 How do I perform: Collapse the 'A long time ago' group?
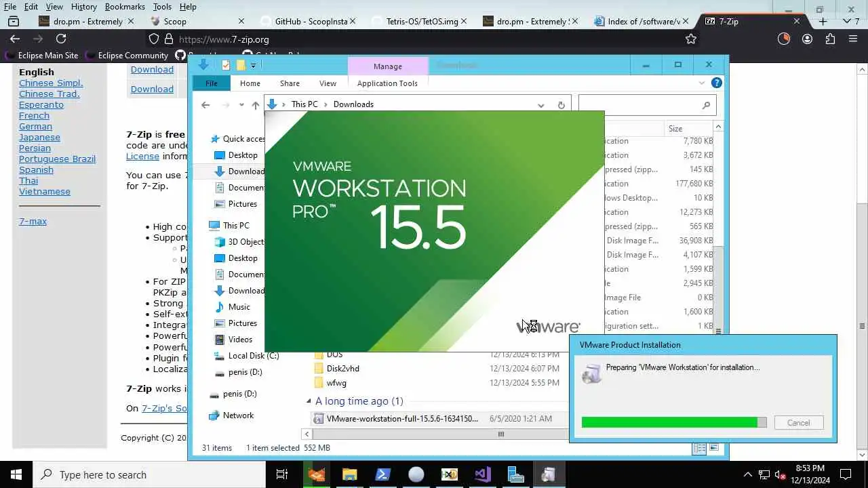point(309,401)
